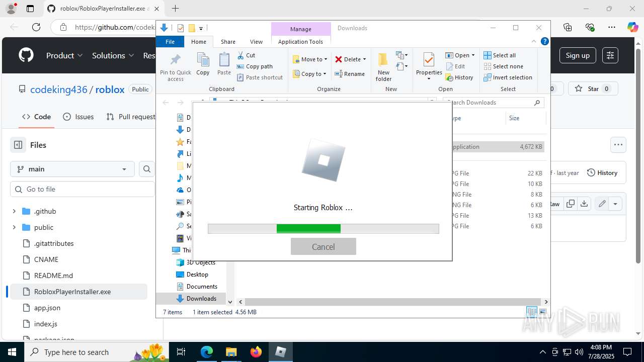Image resolution: width=644 pixels, height=362 pixels.
Task: Select the Manage contextual tab
Action: click(x=300, y=29)
